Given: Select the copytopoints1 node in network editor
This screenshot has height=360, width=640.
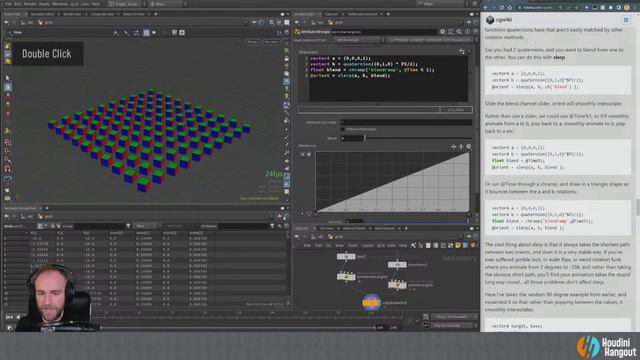Looking at the screenshot, I should [371, 303].
